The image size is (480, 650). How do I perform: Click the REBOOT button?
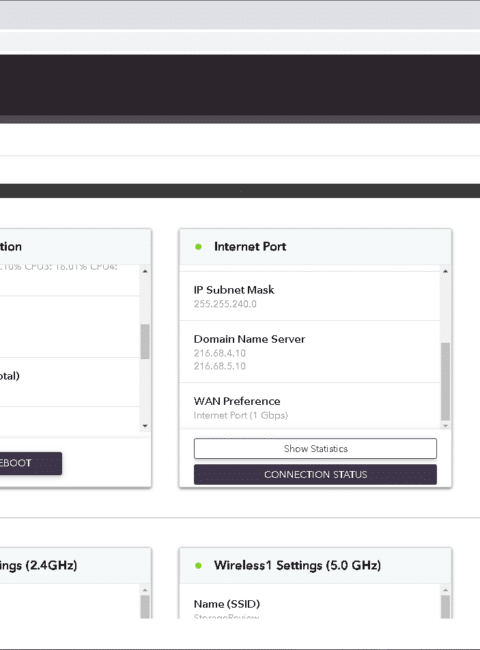point(30,463)
